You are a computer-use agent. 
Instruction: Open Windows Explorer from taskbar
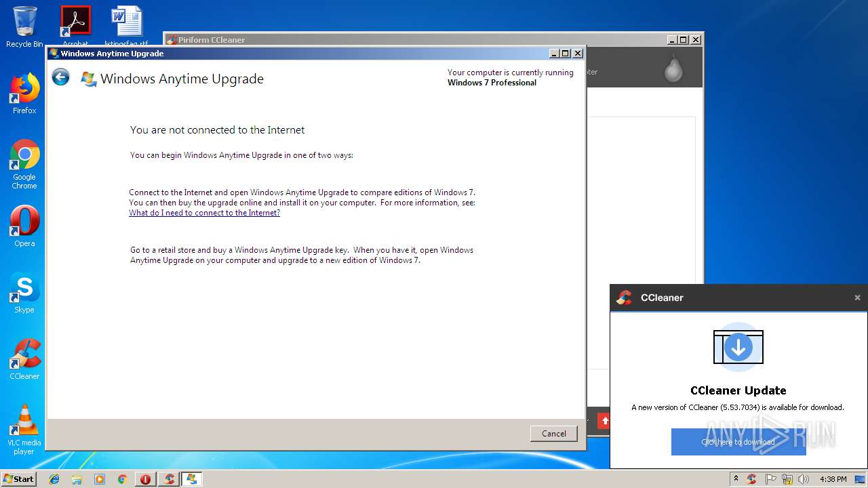click(x=77, y=479)
